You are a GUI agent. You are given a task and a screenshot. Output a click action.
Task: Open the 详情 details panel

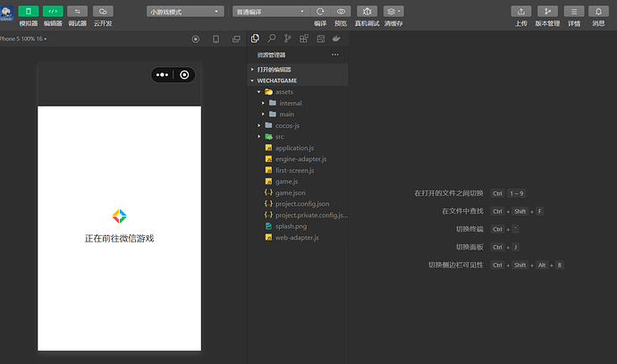pos(574,12)
